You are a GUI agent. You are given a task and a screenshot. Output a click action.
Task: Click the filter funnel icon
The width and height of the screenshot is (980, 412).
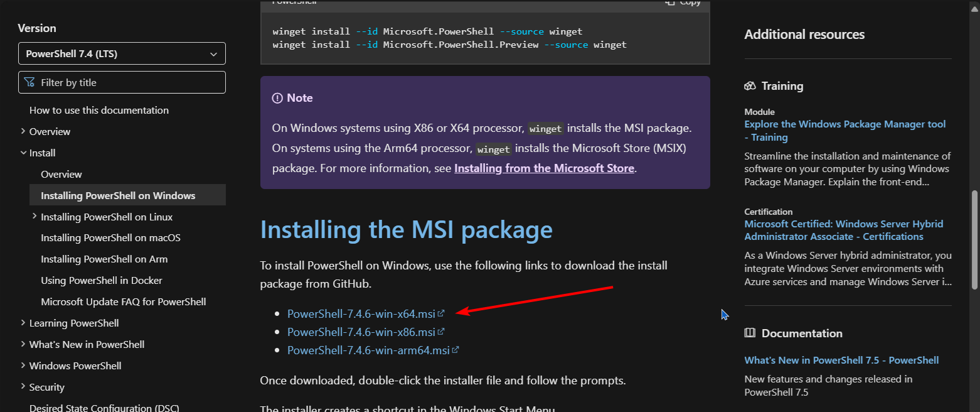29,82
